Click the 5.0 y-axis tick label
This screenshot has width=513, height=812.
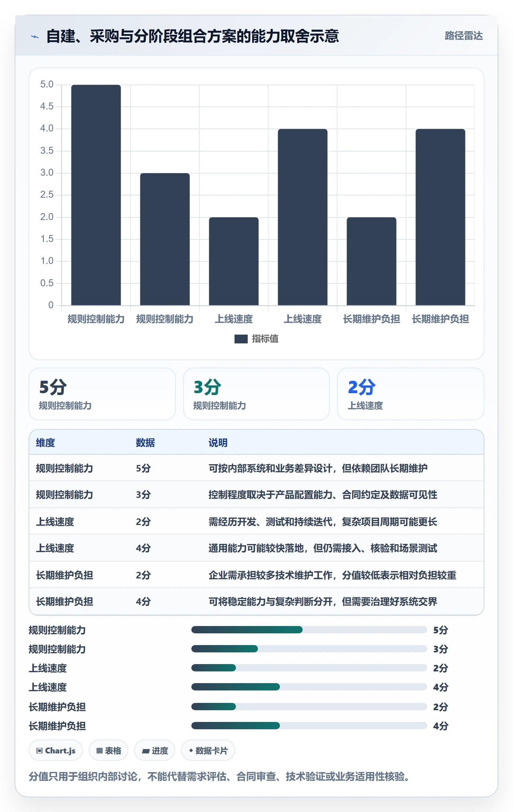pyautogui.click(x=47, y=85)
